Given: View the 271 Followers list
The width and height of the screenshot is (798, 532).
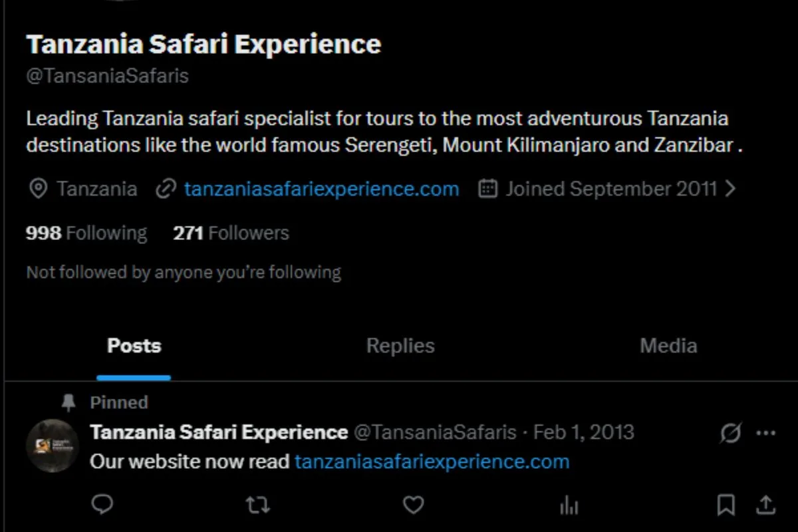Looking at the screenshot, I should [229, 233].
